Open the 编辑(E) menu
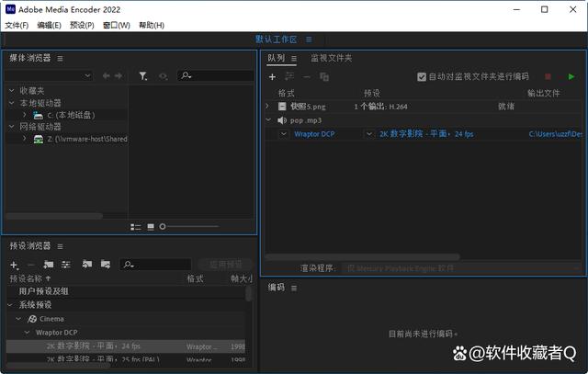Image resolution: width=588 pixels, height=374 pixels. coord(49,25)
